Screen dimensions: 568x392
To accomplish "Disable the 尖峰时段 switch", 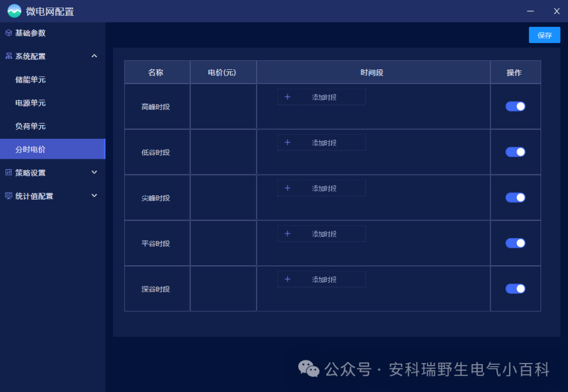I will click(515, 198).
